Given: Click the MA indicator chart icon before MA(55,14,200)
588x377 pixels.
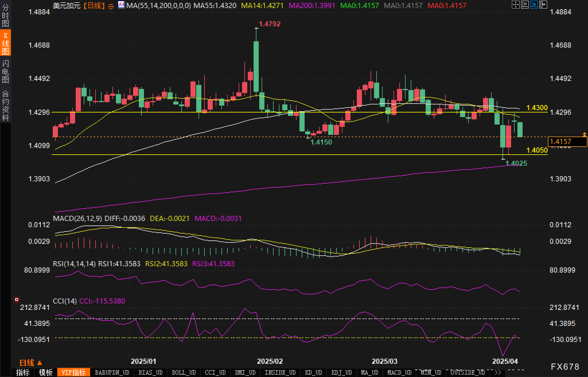Looking at the screenshot, I should (121, 5).
